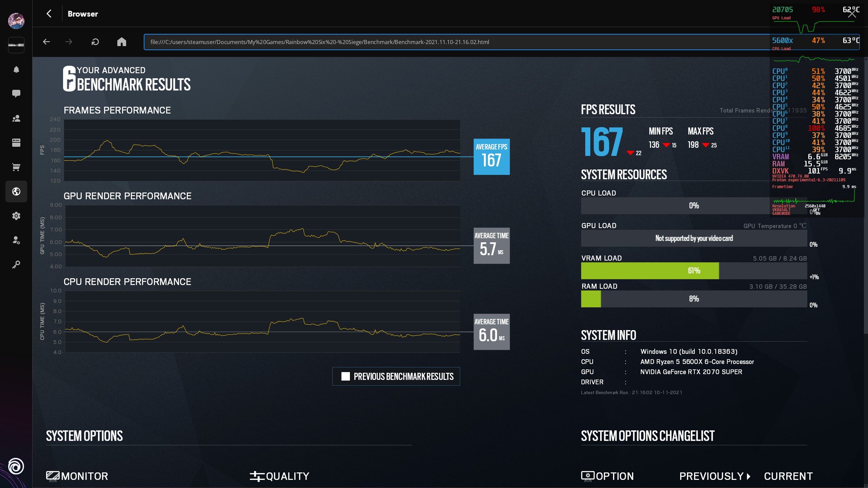This screenshot has width=868, height=488.
Task: Click the VRAM Load 61% bar
Action: pyautogui.click(x=694, y=271)
